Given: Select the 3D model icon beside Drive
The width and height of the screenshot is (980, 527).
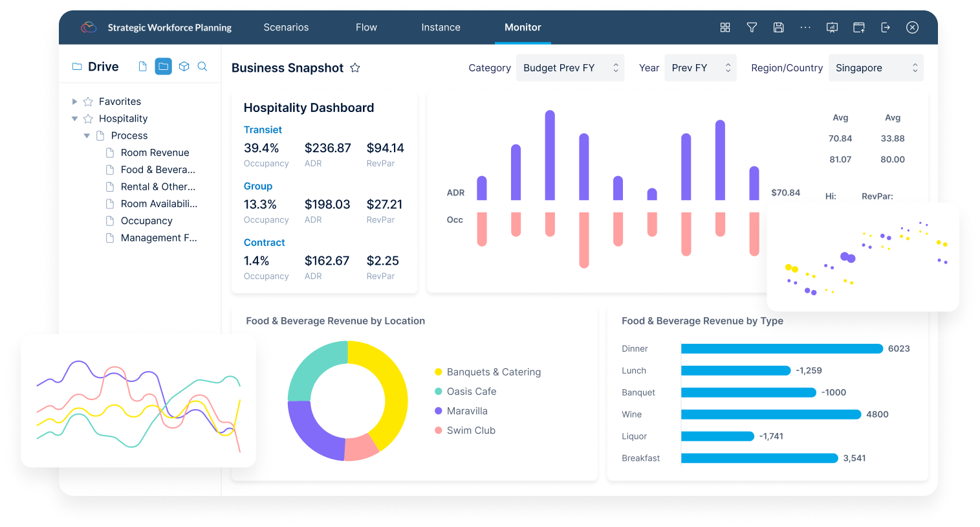Looking at the screenshot, I should tap(184, 66).
